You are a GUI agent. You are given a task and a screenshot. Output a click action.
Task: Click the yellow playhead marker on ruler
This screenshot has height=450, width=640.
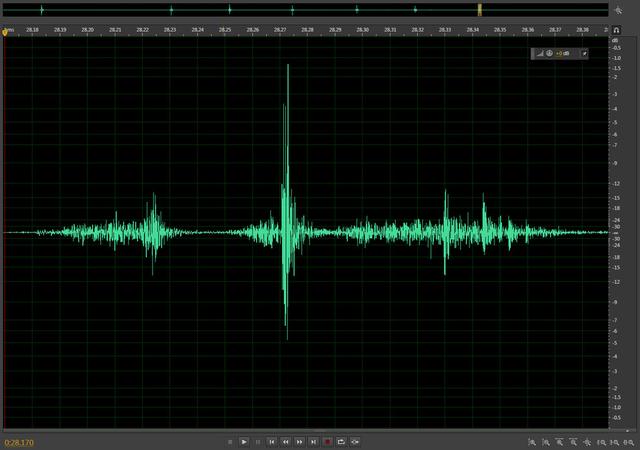[5, 31]
